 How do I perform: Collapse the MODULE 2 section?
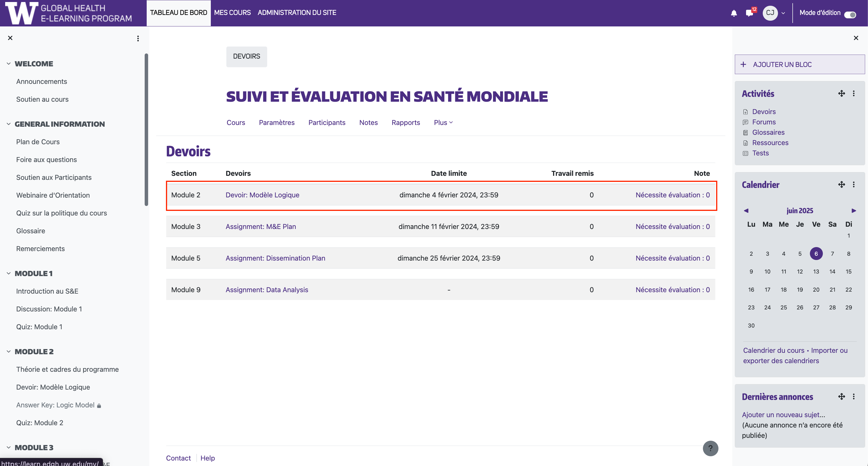pyautogui.click(x=8, y=352)
